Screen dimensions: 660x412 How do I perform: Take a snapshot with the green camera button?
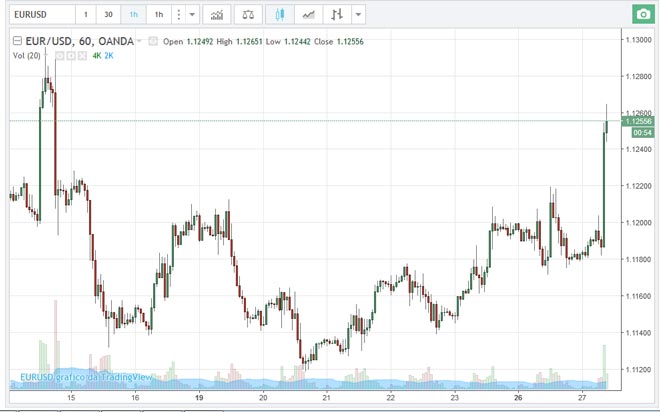641,15
